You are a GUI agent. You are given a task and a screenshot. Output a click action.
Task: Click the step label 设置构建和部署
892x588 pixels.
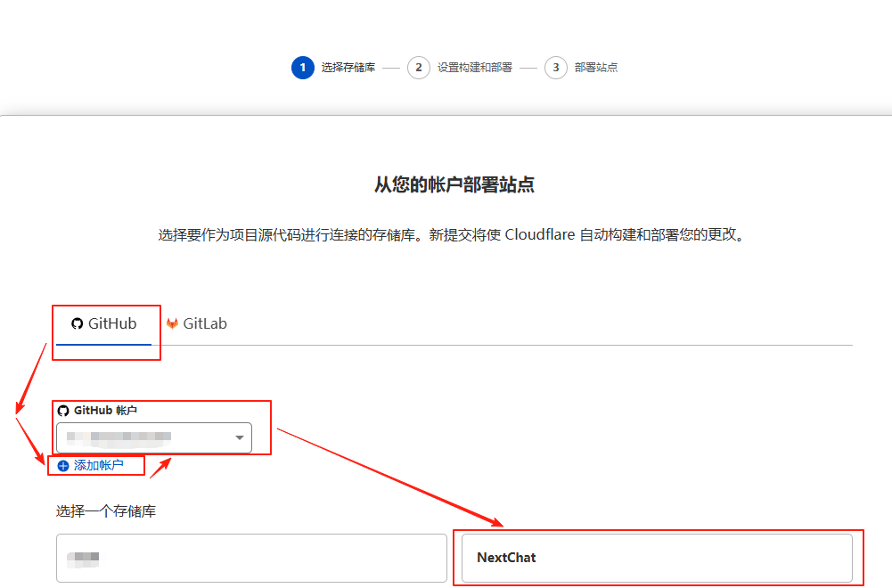click(474, 68)
